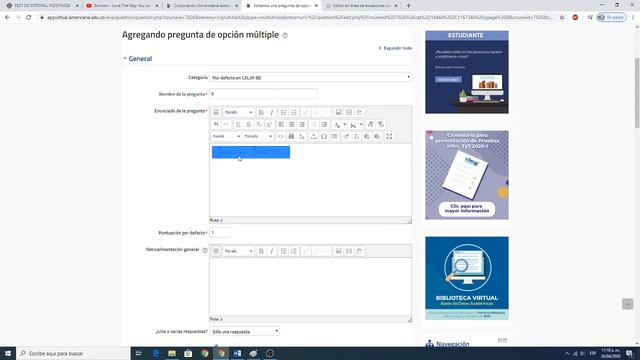Increase indent in the Enunciado editor
This screenshot has width=640, height=360.
pos(324,124)
